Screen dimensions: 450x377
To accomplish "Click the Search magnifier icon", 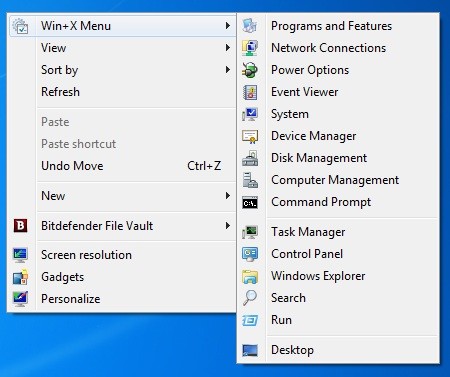I will tap(250, 298).
